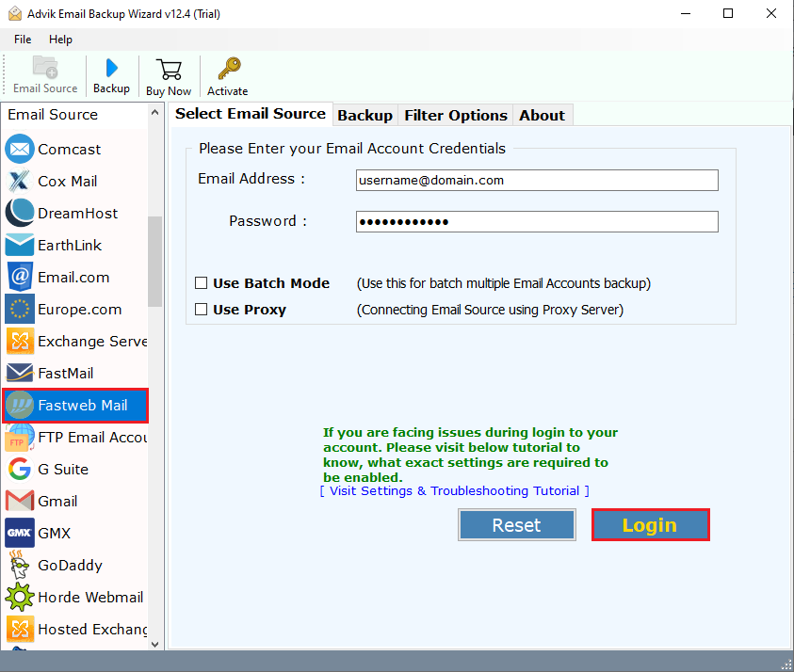Select Horde Webmail source
The image size is (794, 672).
tap(75, 597)
